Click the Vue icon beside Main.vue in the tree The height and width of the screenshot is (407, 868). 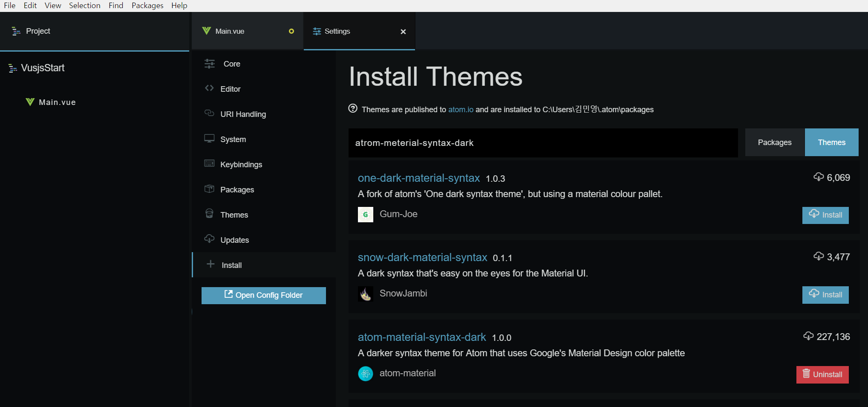(30, 102)
